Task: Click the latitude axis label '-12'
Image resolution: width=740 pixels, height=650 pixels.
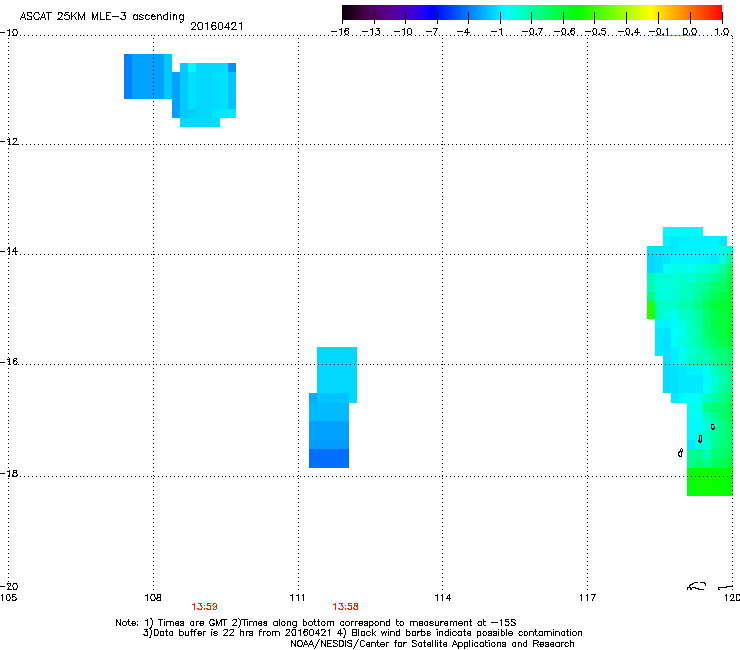Action: 9,142
